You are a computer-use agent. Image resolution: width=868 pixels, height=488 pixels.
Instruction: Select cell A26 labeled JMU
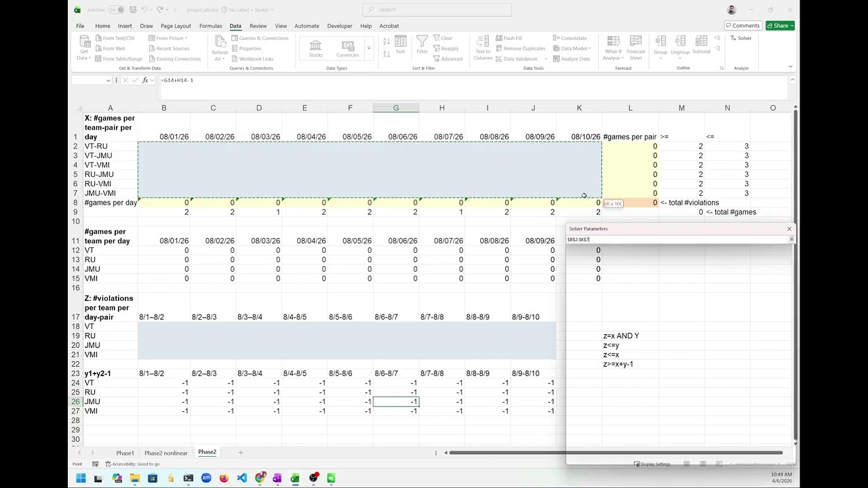110,402
